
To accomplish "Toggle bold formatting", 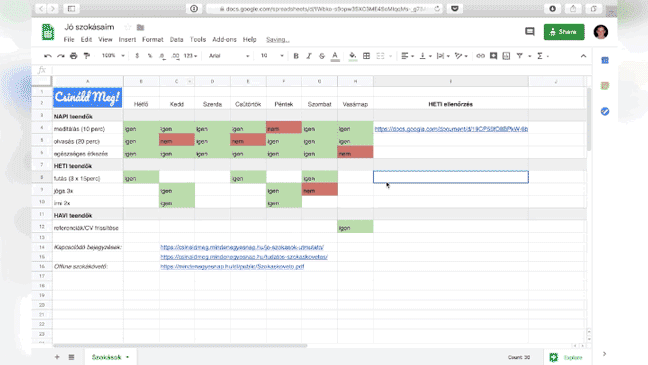I will click(x=296, y=56).
